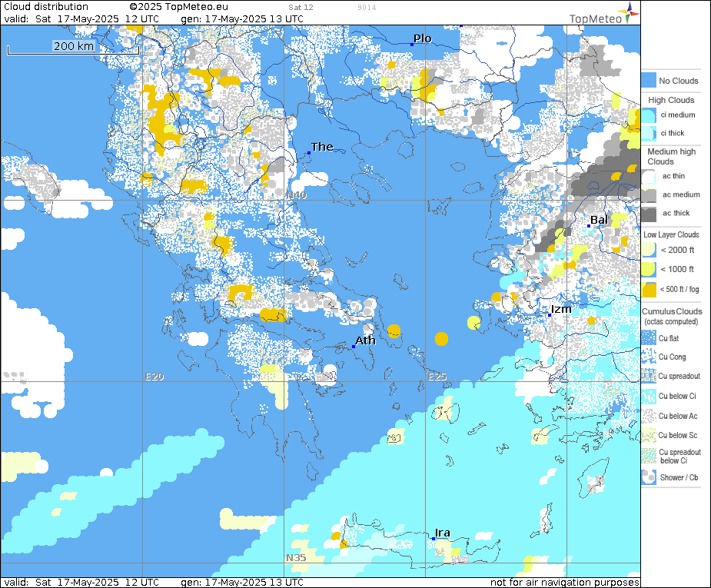
Task: Click the TopMeteo logo
Action: click(604, 14)
